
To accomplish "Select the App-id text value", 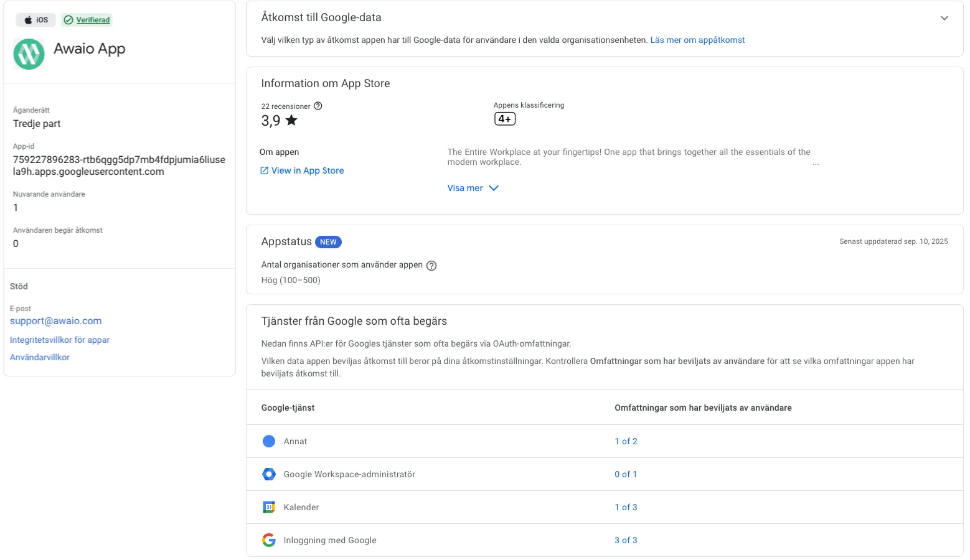I will tap(119, 166).
